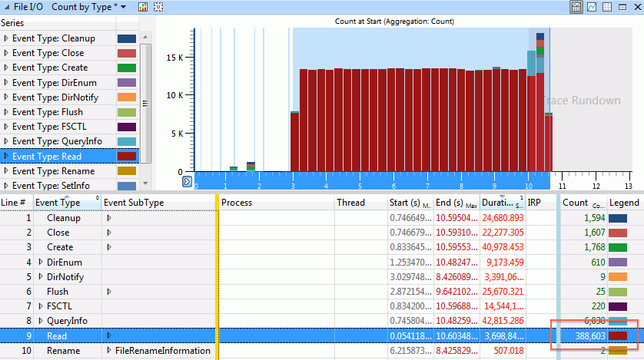Select Event Type: SetInfo series
The width and height of the screenshot is (644, 360).
(51, 186)
